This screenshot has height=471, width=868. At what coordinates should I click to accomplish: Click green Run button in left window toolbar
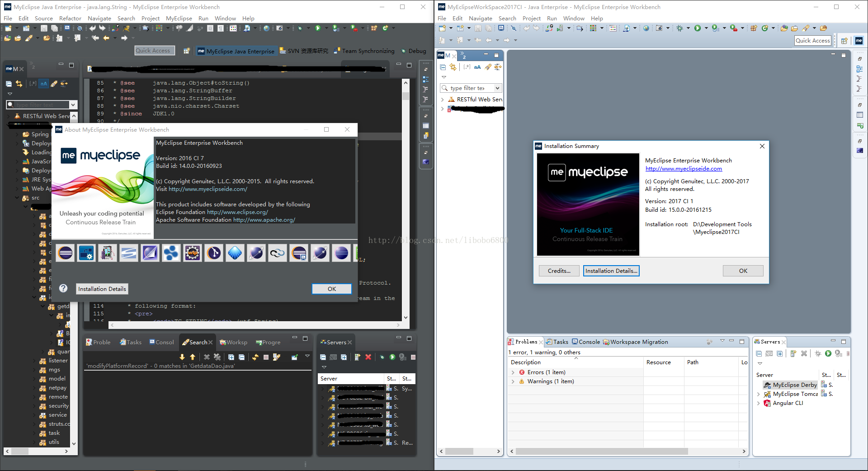click(318, 28)
